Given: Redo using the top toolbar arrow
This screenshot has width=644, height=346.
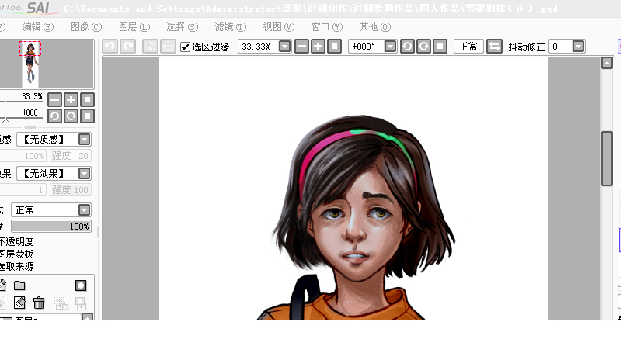Looking at the screenshot, I should 127,47.
